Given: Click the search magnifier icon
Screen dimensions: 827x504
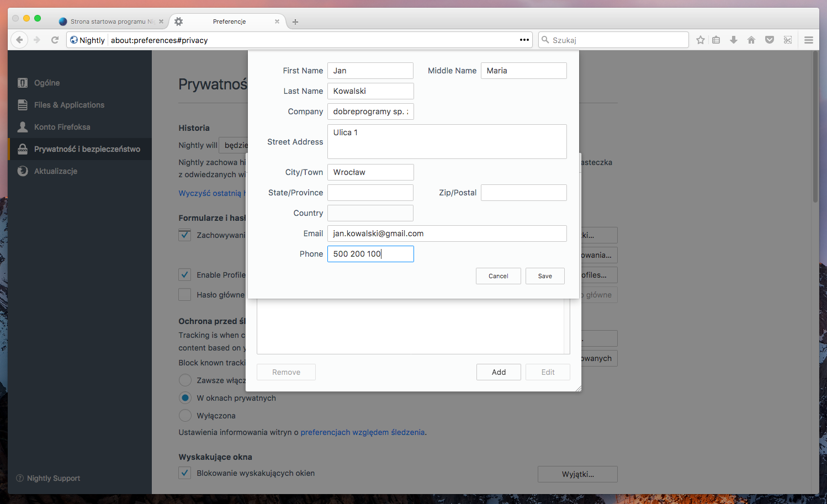Looking at the screenshot, I should click(x=545, y=40).
